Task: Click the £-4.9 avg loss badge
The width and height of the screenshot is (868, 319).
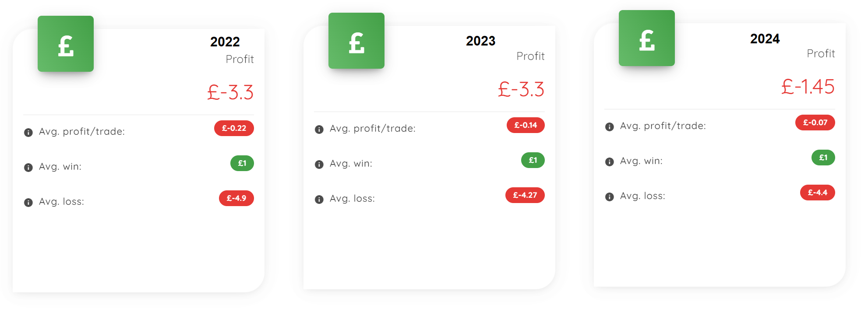Action: (x=236, y=198)
